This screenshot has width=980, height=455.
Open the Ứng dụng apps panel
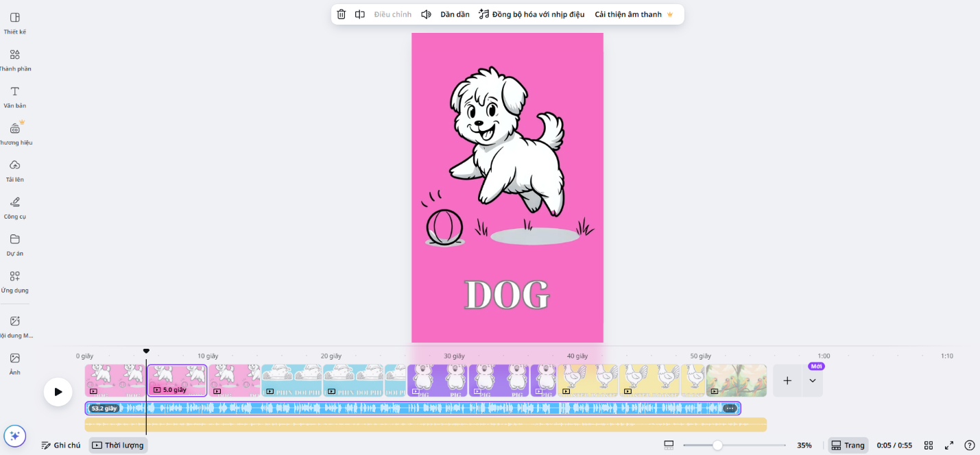point(15,282)
